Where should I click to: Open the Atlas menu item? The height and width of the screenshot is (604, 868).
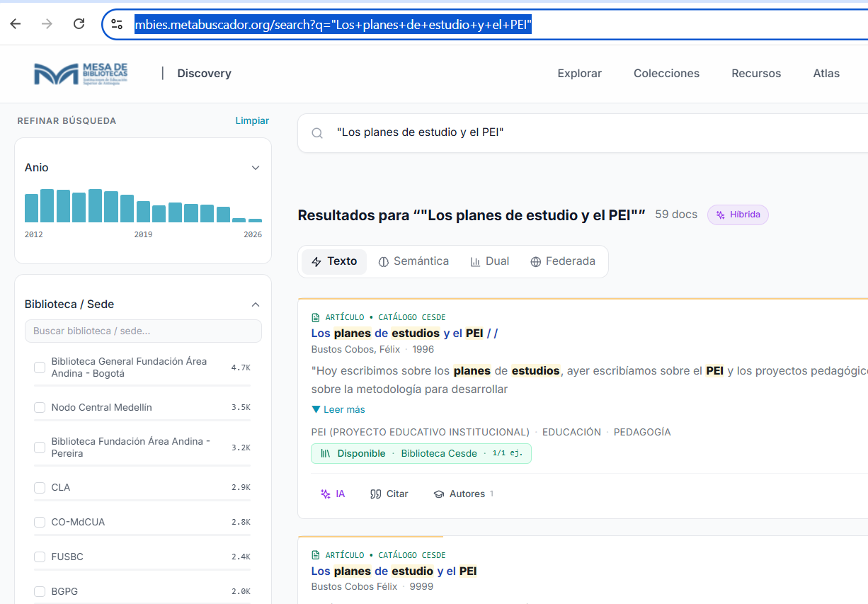coord(826,74)
